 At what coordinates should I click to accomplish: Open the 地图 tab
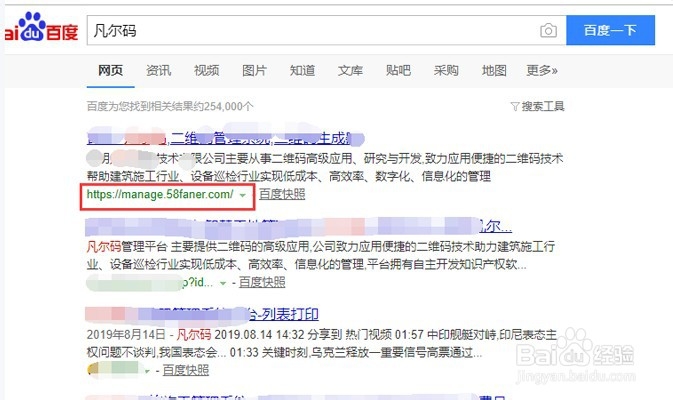pyautogui.click(x=494, y=70)
